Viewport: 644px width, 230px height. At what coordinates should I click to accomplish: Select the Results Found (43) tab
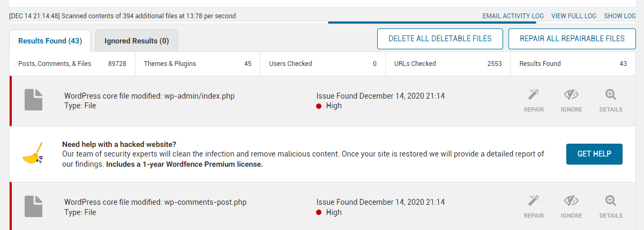[50, 41]
